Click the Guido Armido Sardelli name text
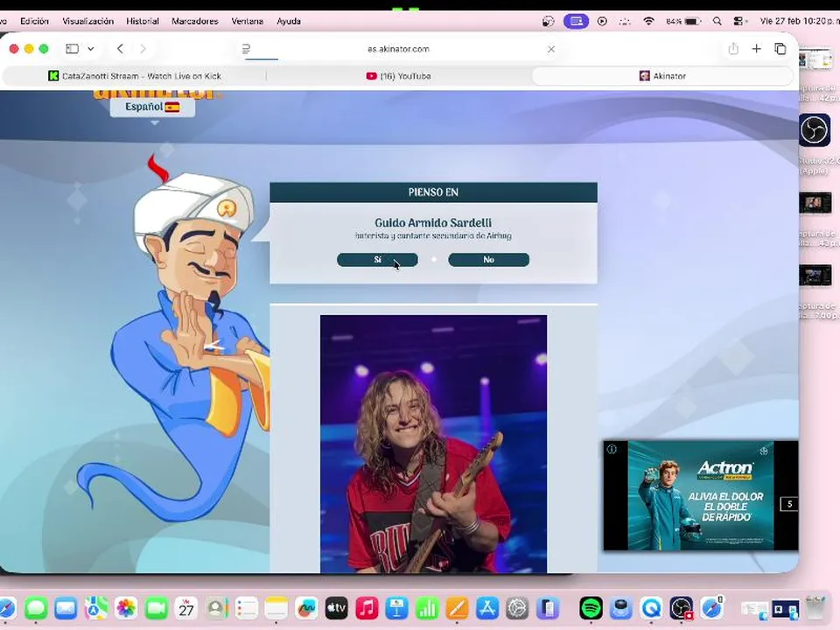 click(433, 222)
